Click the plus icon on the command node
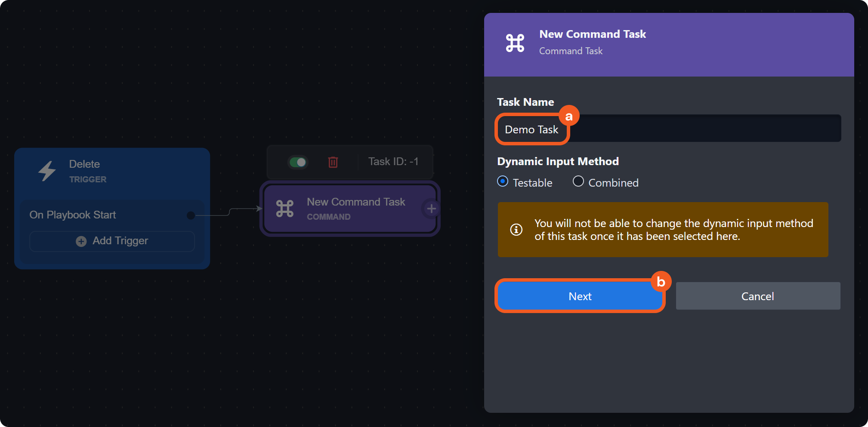The image size is (868, 427). [x=431, y=209]
